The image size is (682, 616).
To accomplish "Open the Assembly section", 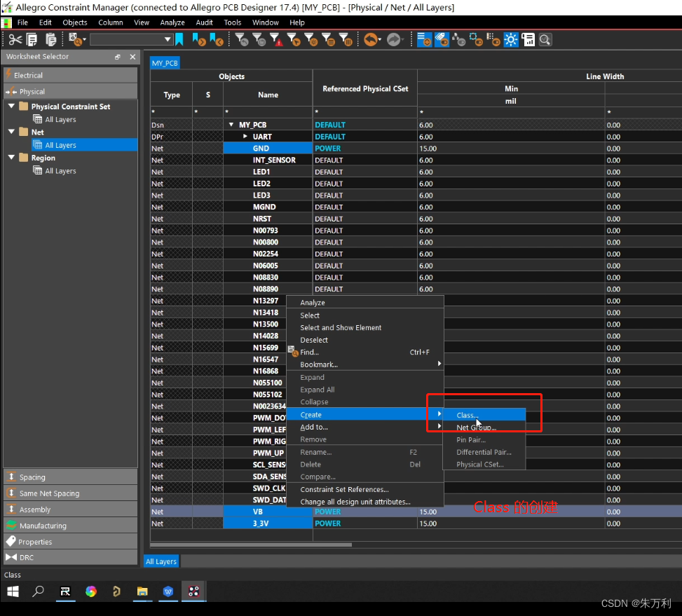I will (71, 509).
